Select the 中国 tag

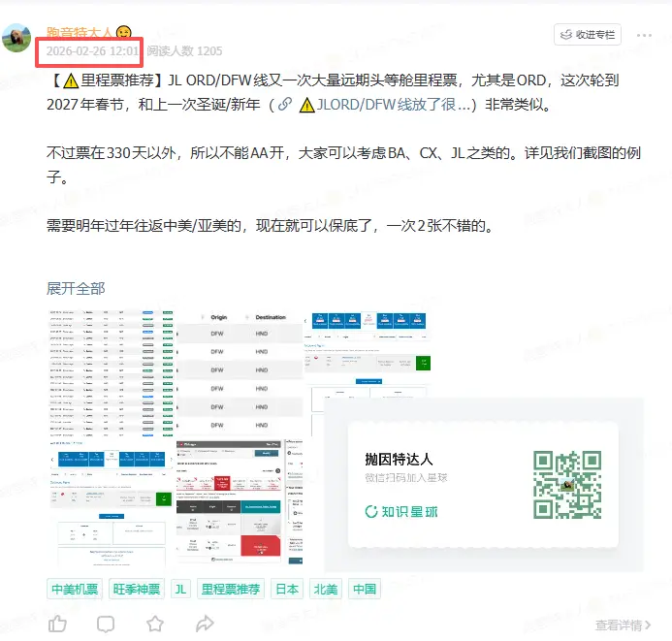365,590
